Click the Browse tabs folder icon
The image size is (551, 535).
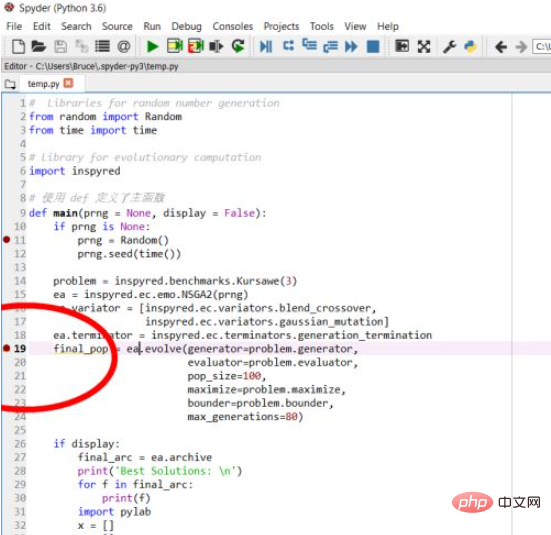click(x=10, y=84)
